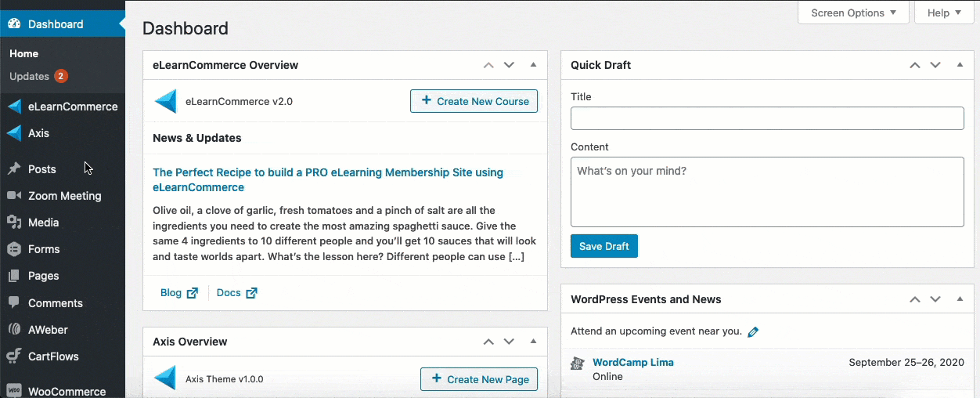Open the WordCamp Lima event link
This screenshot has width=980, height=398.
point(633,362)
